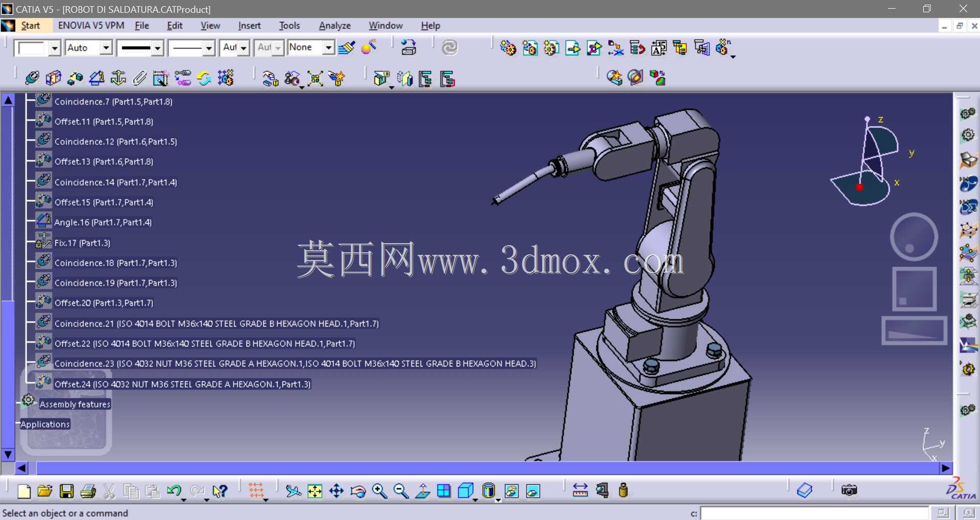Select Angle.16 (Part1.7,Part1.4) constraint

pos(103,222)
